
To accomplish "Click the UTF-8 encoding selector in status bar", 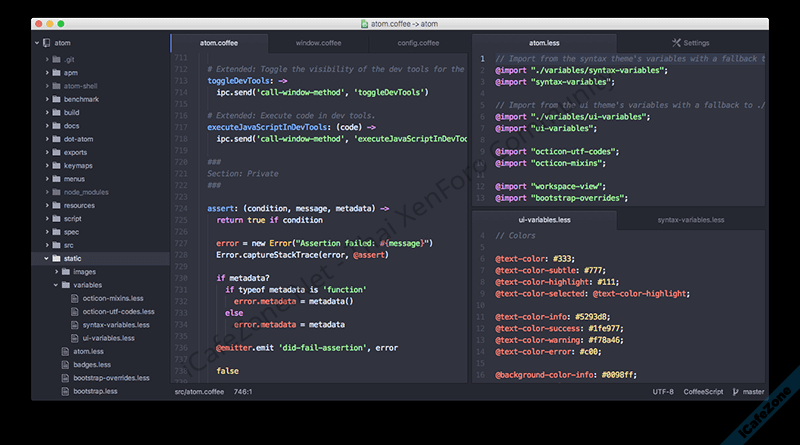I will [663, 392].
